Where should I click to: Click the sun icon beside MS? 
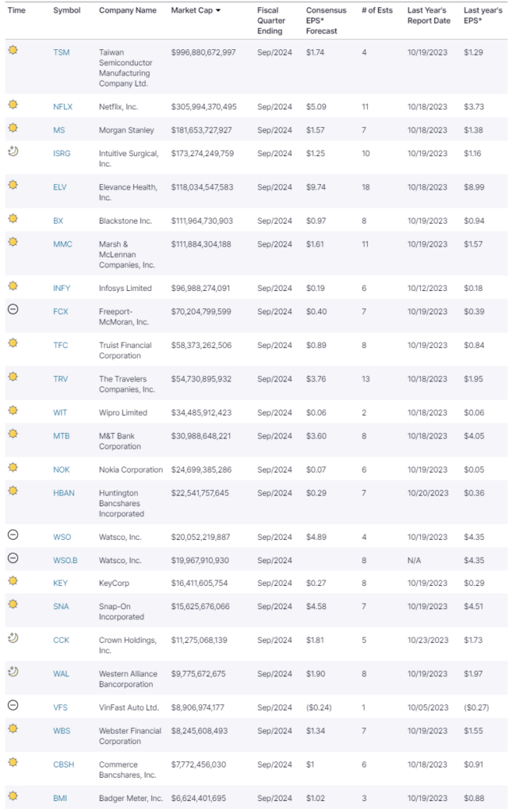coord(13,128)
